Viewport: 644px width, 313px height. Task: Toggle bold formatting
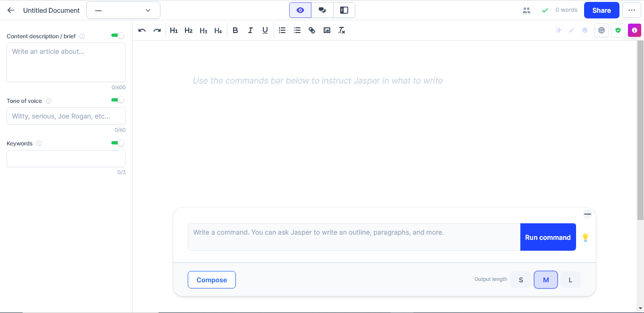235,30
